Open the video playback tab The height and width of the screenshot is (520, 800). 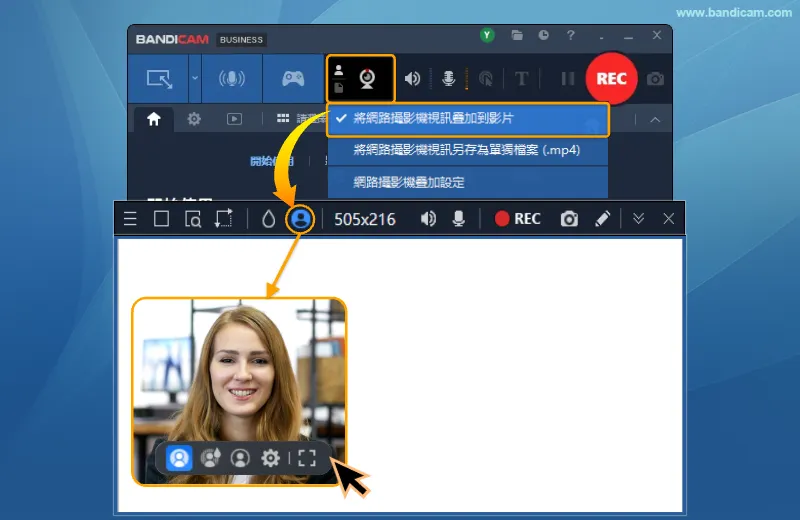click(x=234, y=119)
